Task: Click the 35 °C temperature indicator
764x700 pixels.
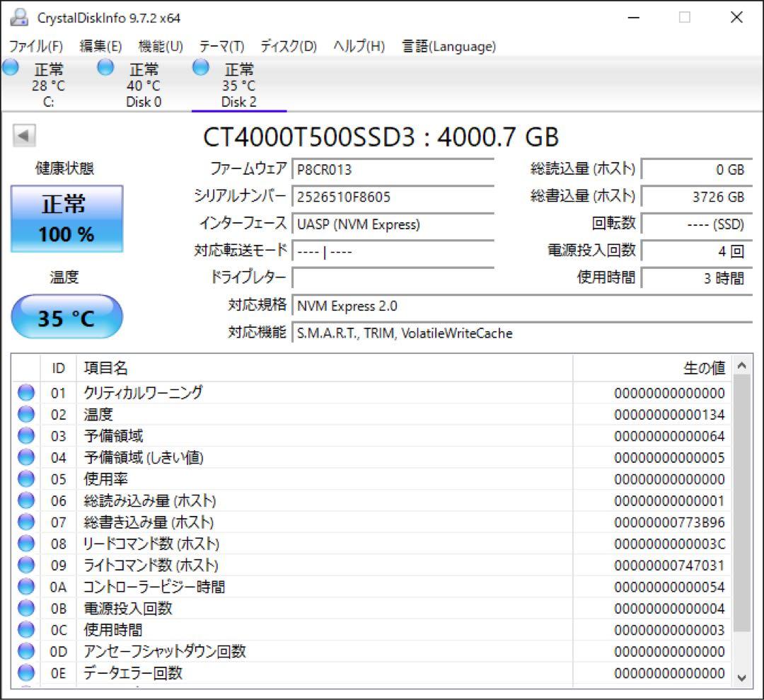Action: (x=66, y=316)
